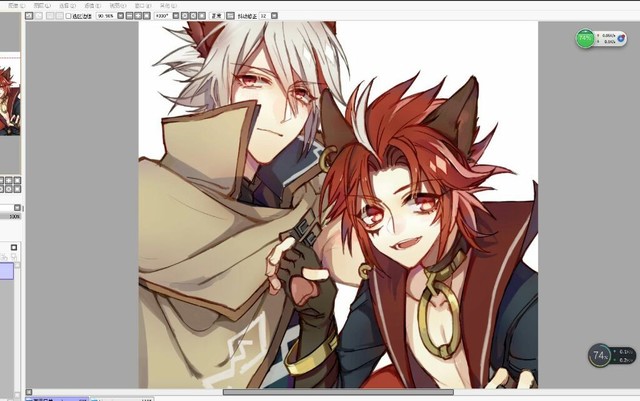Open the 视图(V) menu

(x=115, y=5)
